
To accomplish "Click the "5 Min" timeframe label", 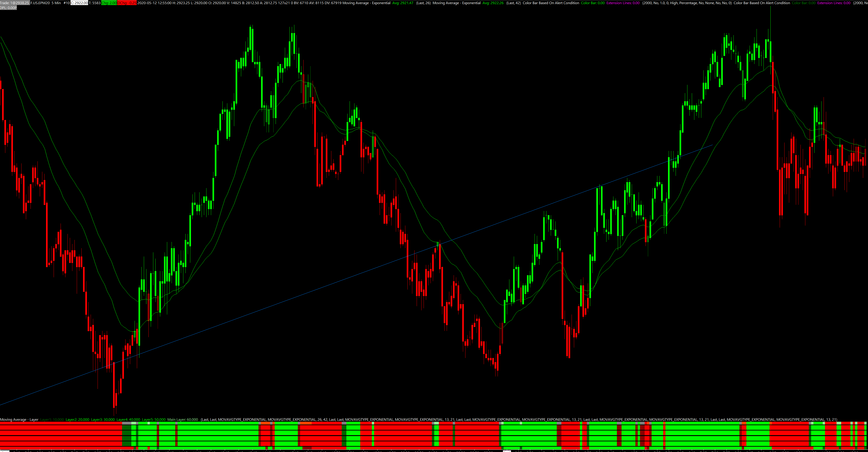I will click(56, 3).
